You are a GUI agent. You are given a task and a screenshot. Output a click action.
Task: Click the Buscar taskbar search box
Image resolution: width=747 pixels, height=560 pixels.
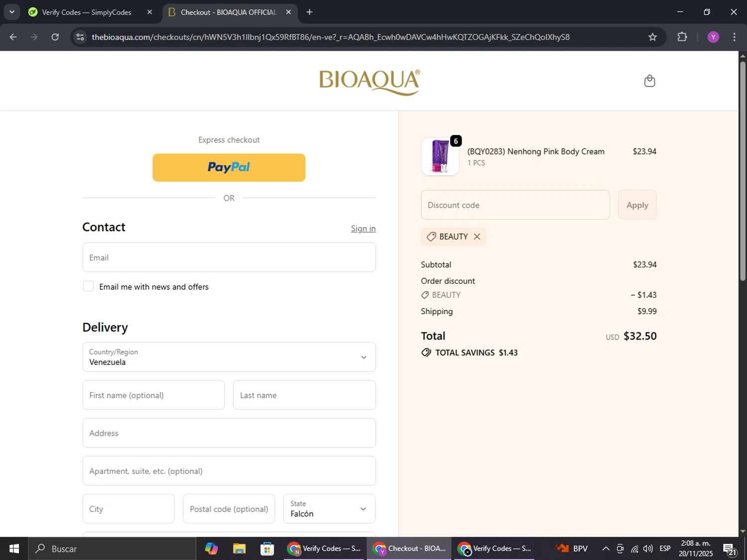point(112,549)
